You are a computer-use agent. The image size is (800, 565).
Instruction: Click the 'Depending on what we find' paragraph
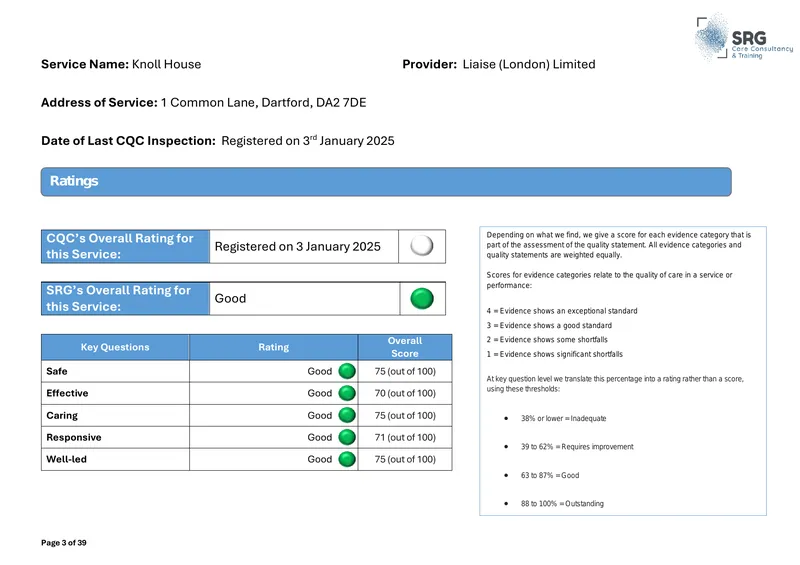[x=619, y=245]
